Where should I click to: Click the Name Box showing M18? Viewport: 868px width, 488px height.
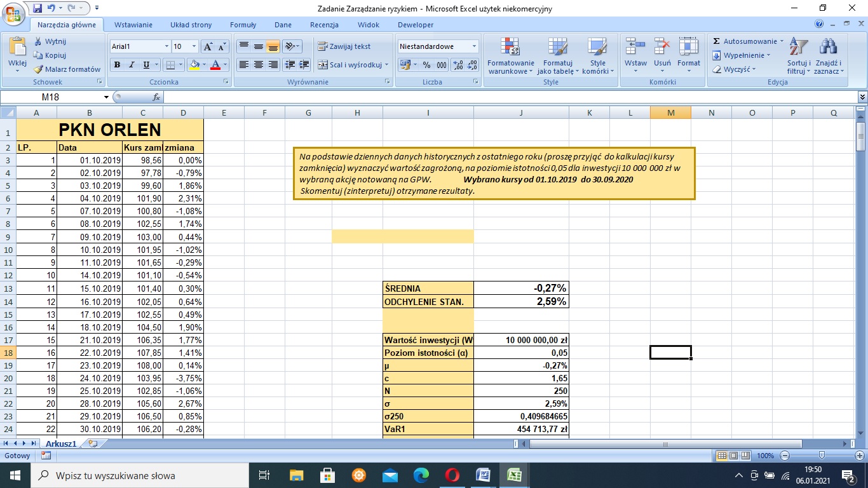click(x=51, y=97)
